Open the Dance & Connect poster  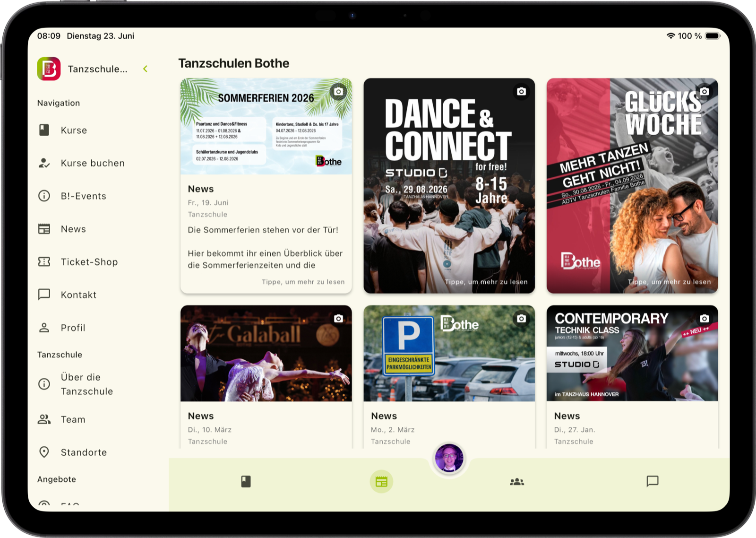[x=449, y=186]
